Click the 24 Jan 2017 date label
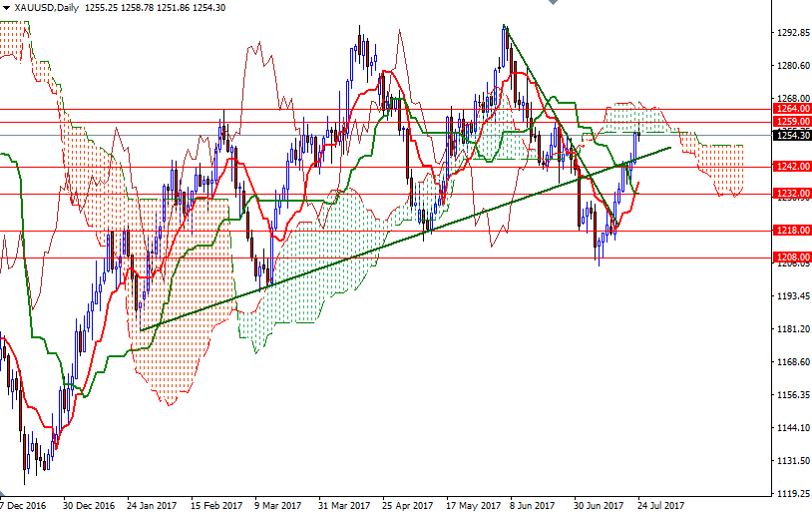 152,505
